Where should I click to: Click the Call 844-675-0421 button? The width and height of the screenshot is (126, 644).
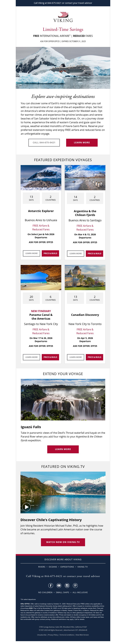click(x=44, y=143)
